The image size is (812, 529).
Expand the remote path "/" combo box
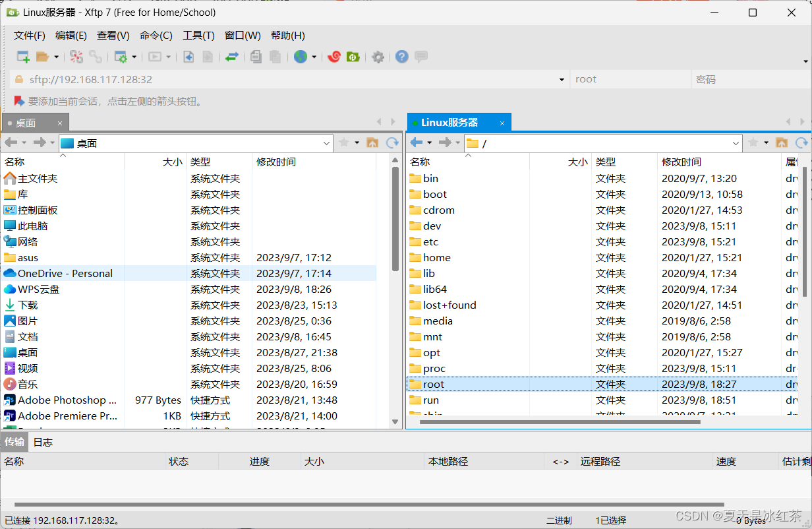736,142
